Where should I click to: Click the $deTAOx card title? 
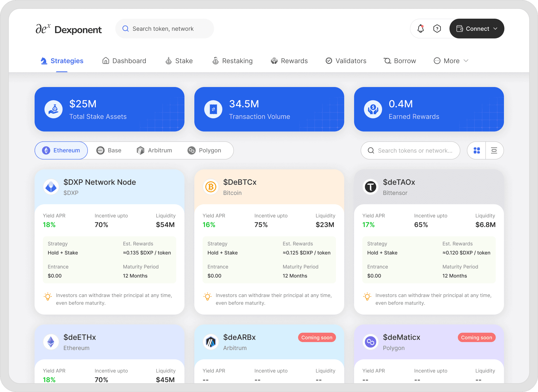pyautogui.click(x=399, y=182)
